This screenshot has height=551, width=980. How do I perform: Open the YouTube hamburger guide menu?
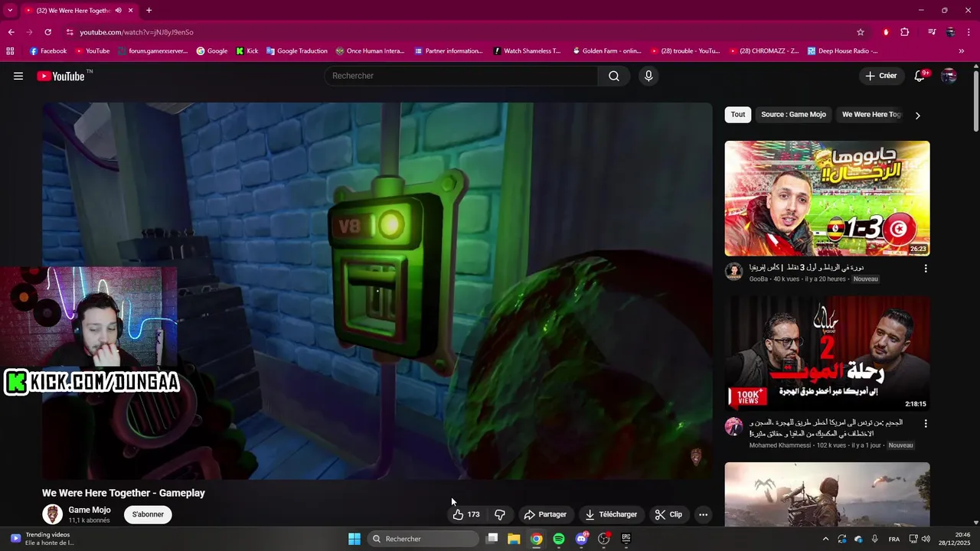pos(18,76)
